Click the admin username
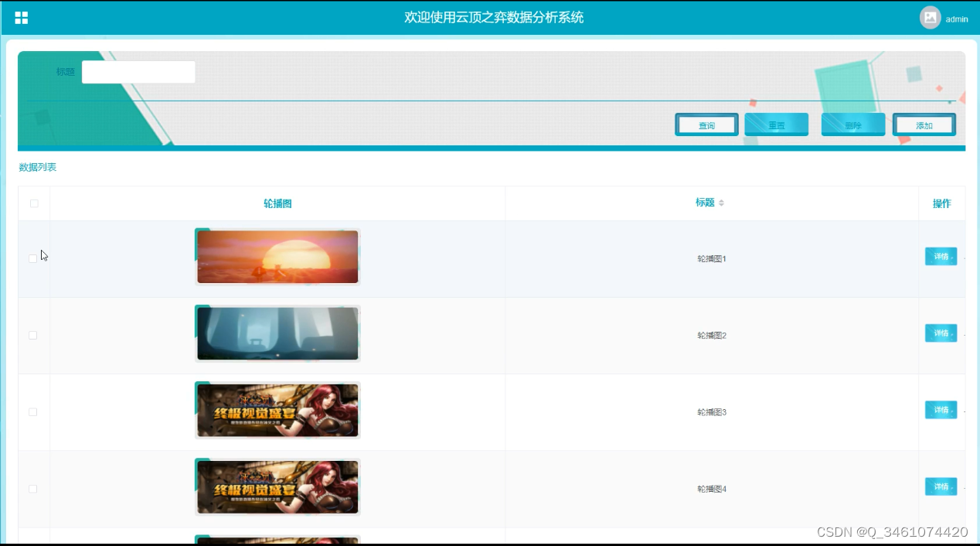The image size is (980, 546). pos(957,19)
